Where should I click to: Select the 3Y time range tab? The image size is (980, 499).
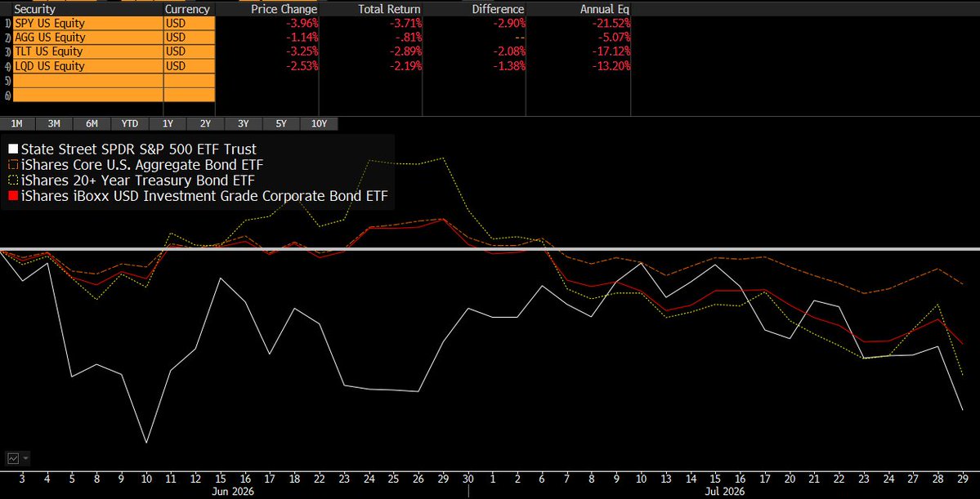243,123
